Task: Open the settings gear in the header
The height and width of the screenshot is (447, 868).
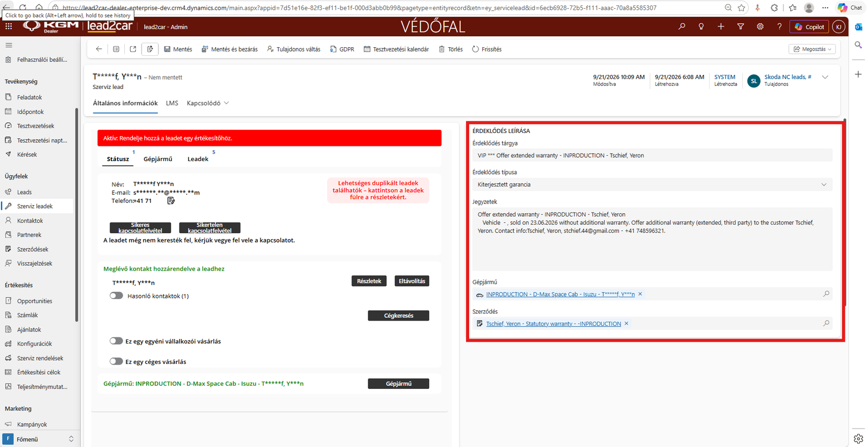Action: (x=760, y=27)
